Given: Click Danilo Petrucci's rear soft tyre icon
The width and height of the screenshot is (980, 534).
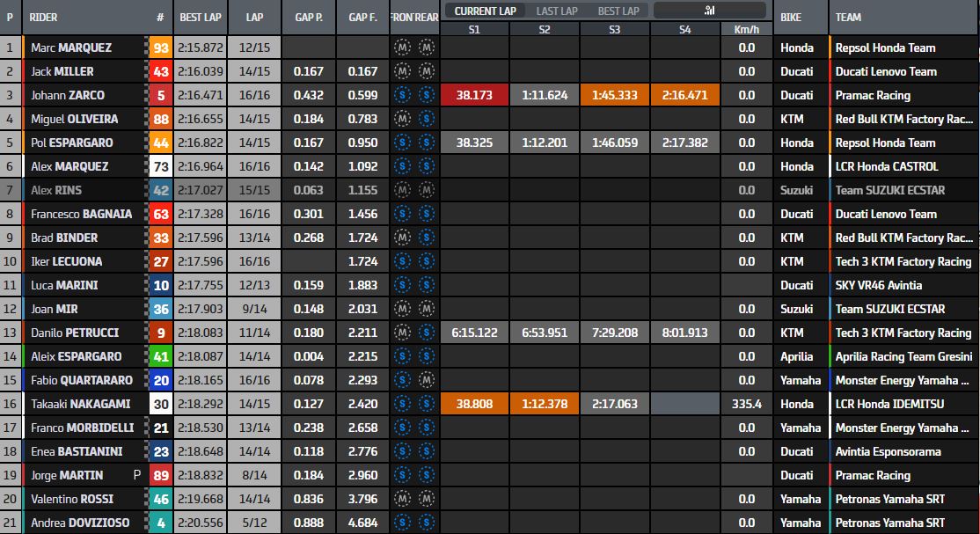Looking at the screenshot, I should (427, 333).
